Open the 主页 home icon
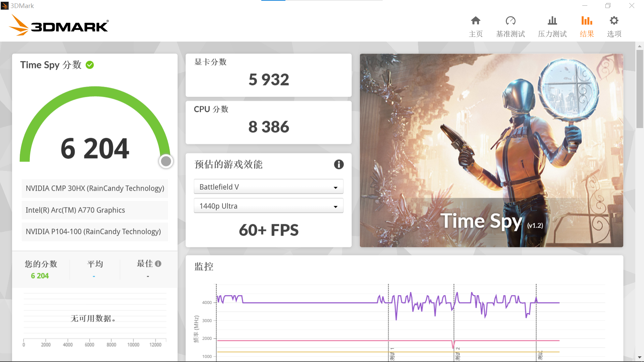 [476, 21]
